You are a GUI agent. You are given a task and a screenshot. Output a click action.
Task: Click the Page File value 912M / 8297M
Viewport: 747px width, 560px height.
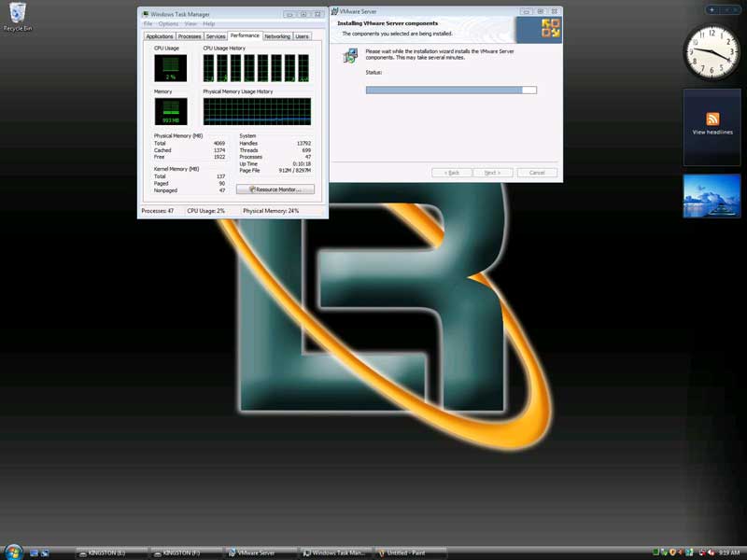pyautogui.click(x=295, y=171)
